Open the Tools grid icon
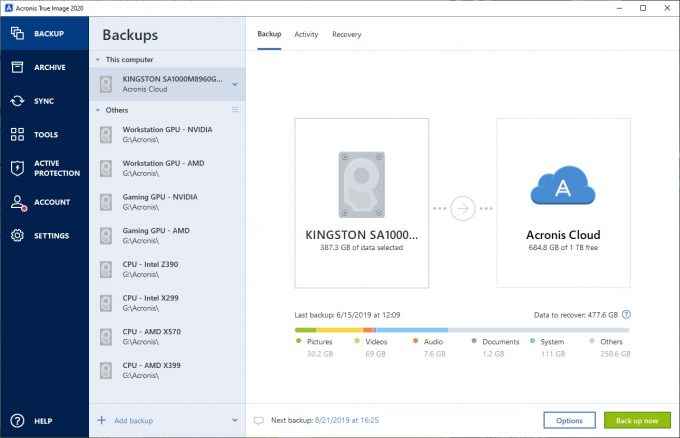 (x=17, y=134)
